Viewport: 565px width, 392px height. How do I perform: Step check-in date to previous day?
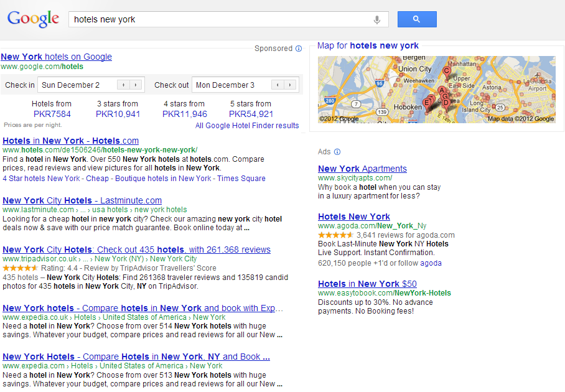pos(123,85)
